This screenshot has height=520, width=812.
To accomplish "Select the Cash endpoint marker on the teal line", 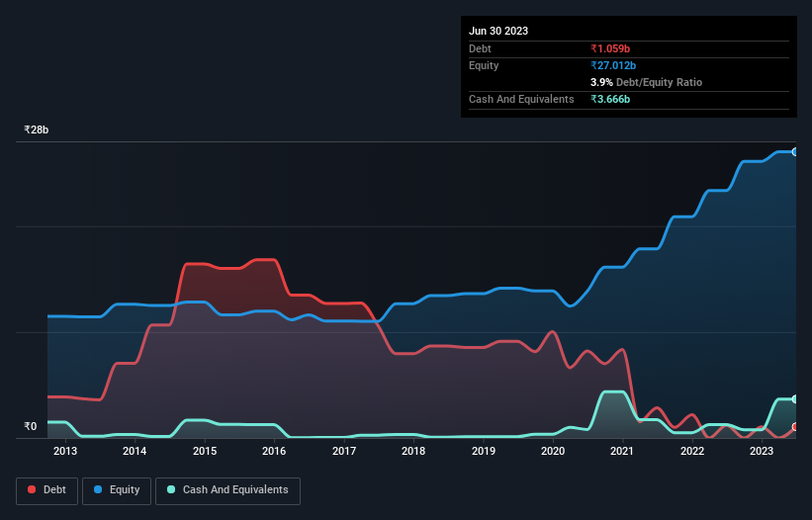I will [794, 399].
